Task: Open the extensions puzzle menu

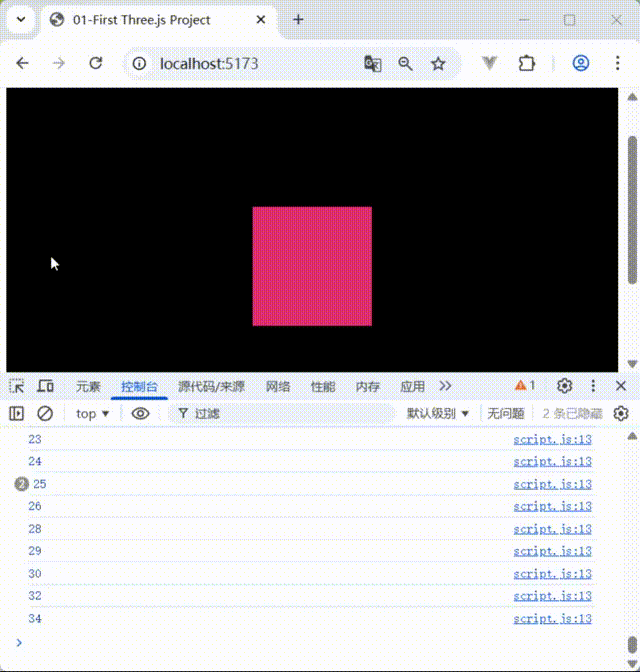Action: 526,64
